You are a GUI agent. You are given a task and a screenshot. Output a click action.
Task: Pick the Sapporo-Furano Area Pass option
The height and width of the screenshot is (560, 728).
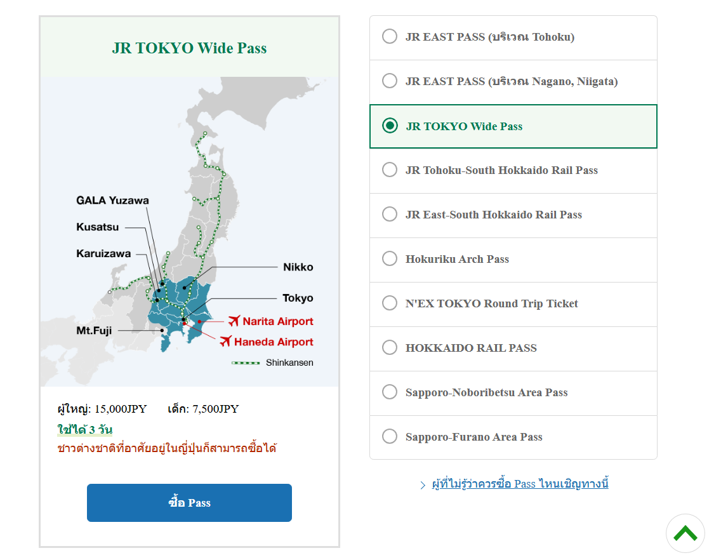pos(390,437)
